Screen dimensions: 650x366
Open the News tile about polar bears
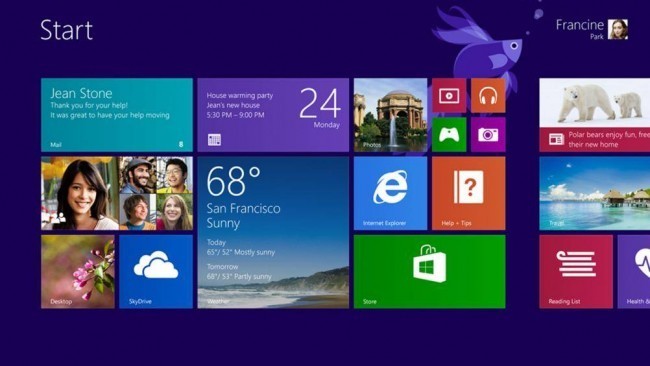point(595,115)
